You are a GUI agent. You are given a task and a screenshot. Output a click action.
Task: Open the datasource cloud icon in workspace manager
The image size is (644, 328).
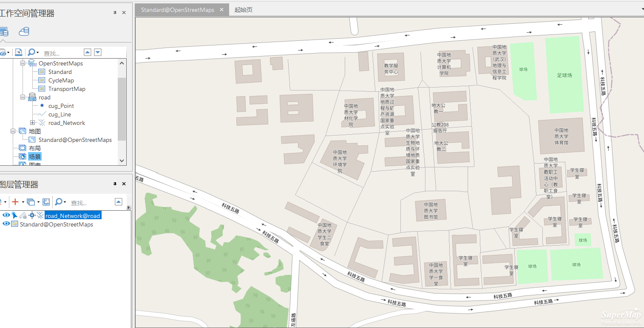24,31
